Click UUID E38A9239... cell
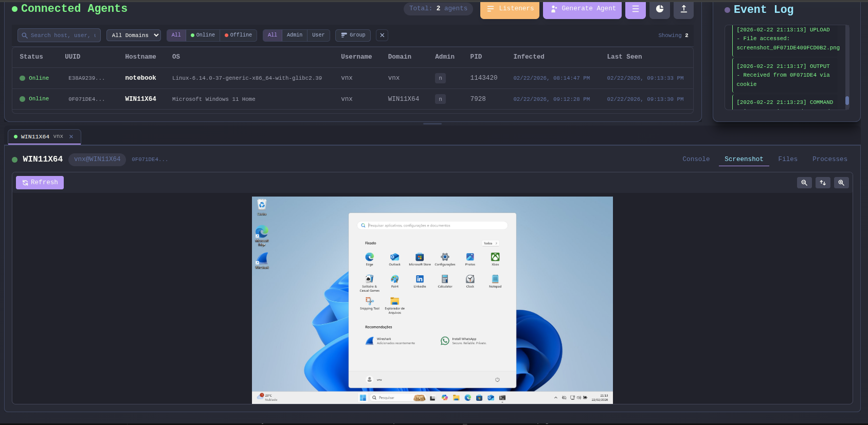868x425 pixels. point(86,78)
